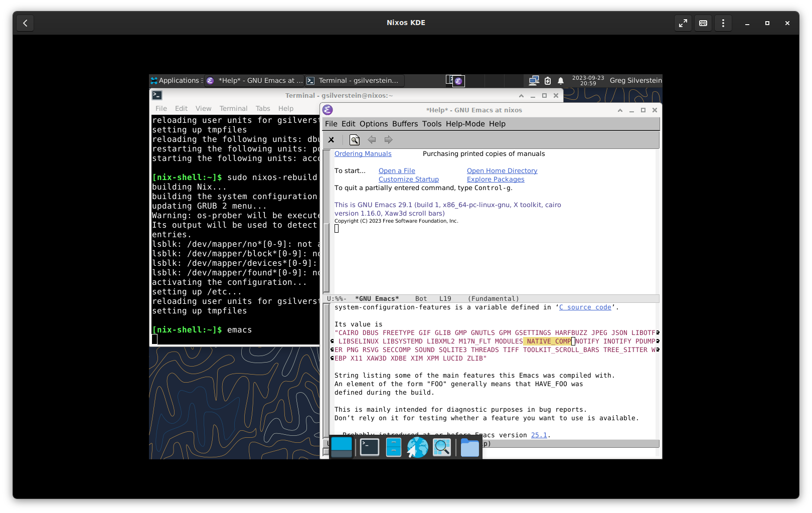Follow the Open a File link
The image size is (812, 513).
point(397,171)
